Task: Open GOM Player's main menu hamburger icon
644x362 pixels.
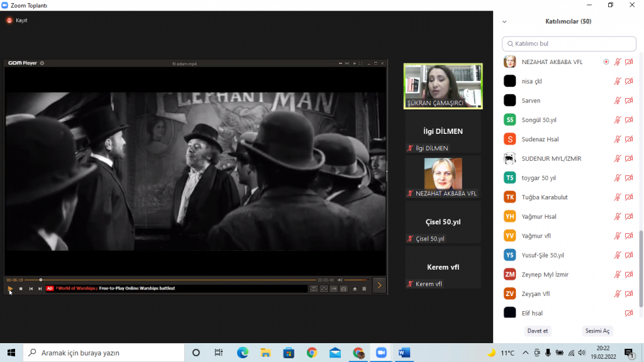Action: click(364, 288)
